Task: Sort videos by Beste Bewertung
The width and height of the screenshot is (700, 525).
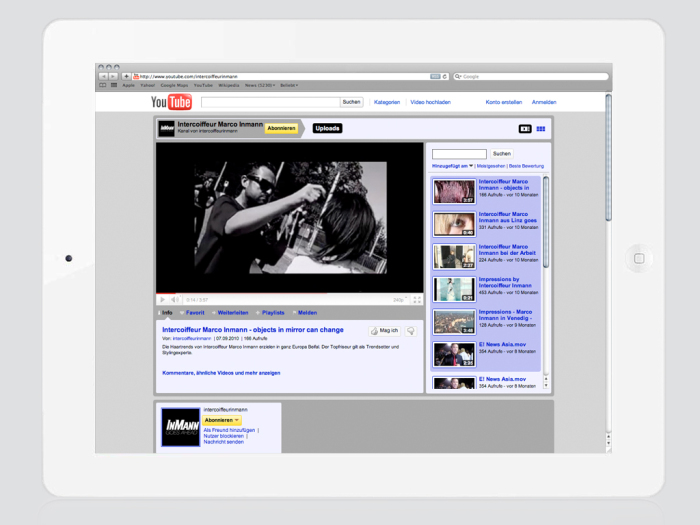Action: point(526,166)
